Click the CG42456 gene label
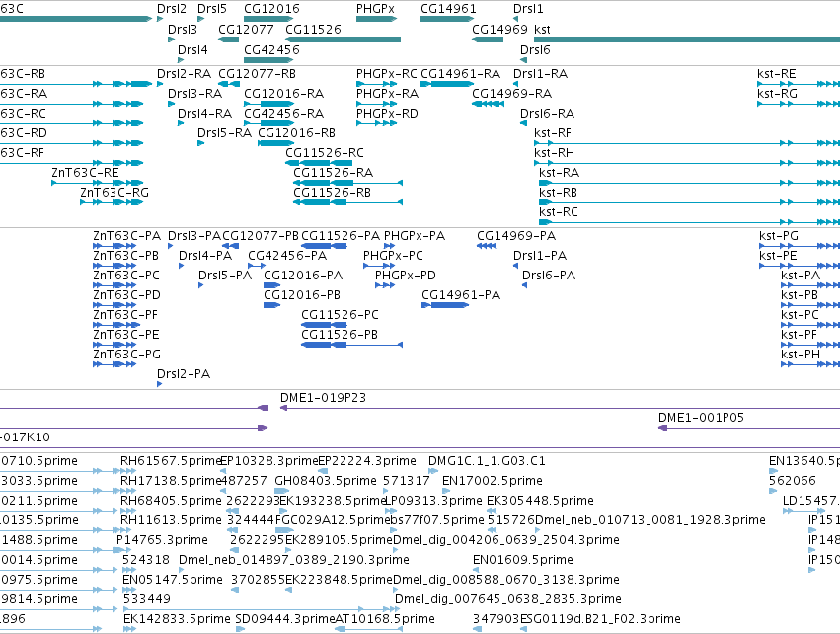Screen dimensions: 840x634 (271, 49)
